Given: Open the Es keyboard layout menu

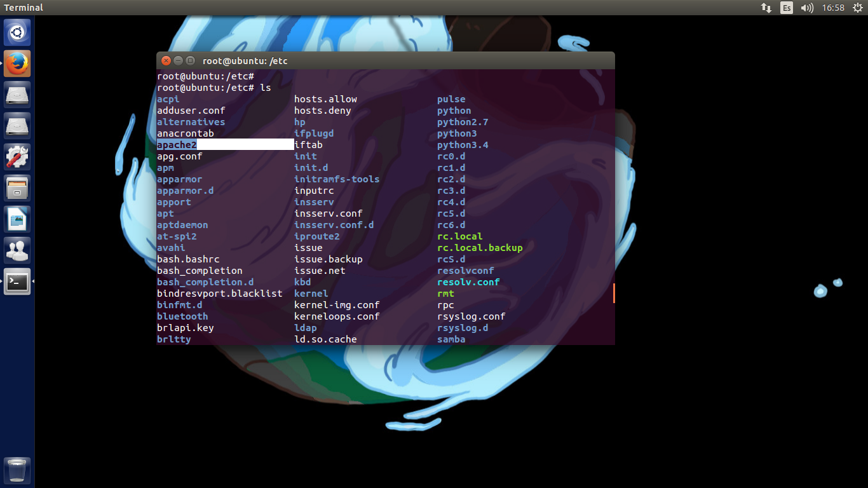Looking at the screenshot, I should [787, 8].
